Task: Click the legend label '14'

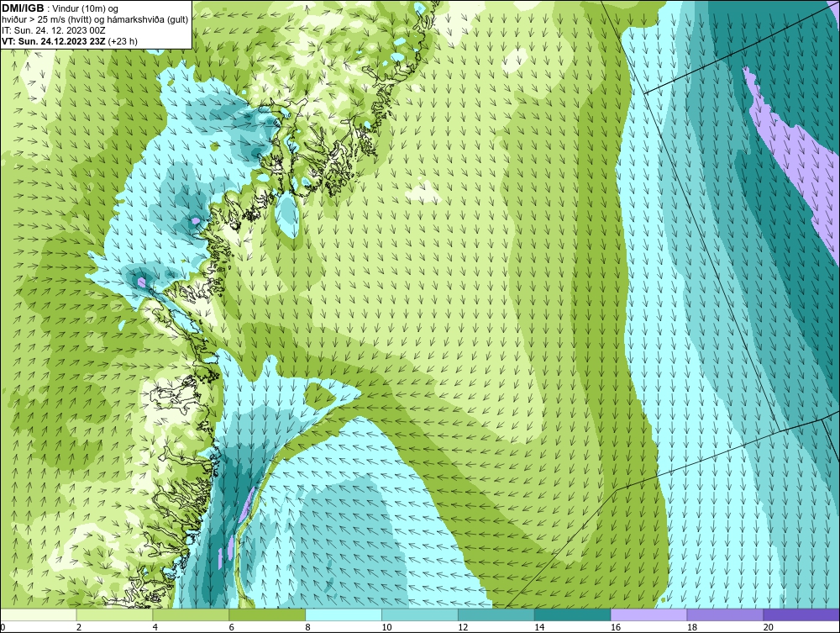Action: 539,627
